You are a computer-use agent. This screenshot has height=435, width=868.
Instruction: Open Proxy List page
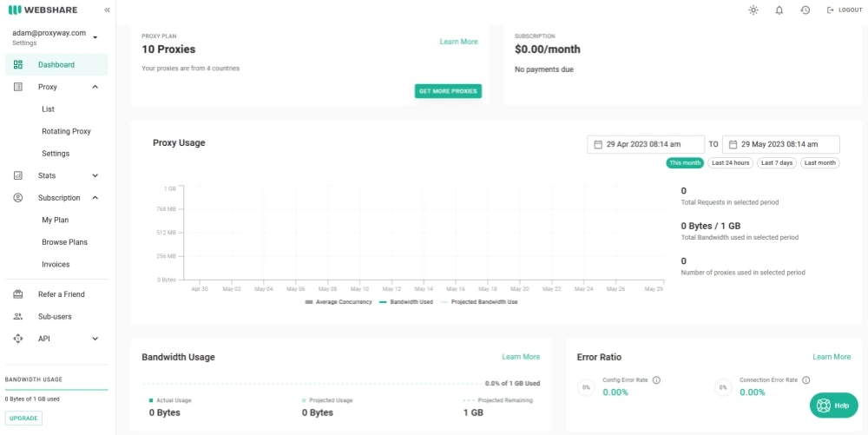[x=48, y=109]
